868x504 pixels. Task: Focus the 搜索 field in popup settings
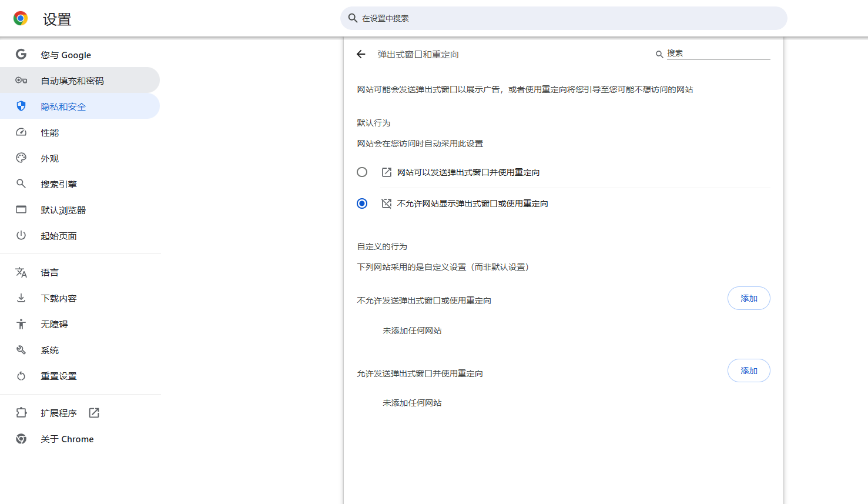(x=718, y=54)
